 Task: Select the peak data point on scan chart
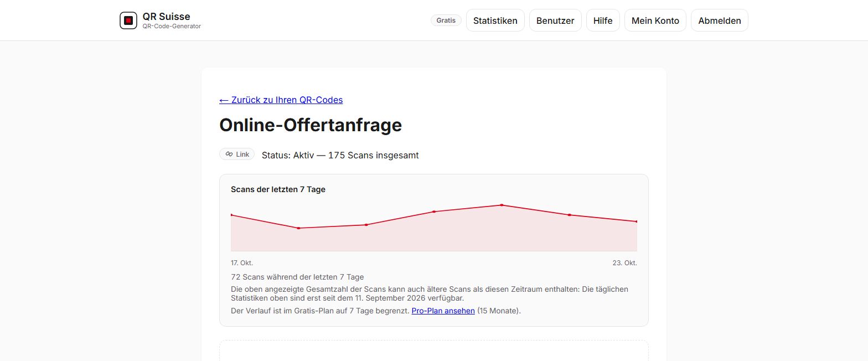click(x=502, y=205)
